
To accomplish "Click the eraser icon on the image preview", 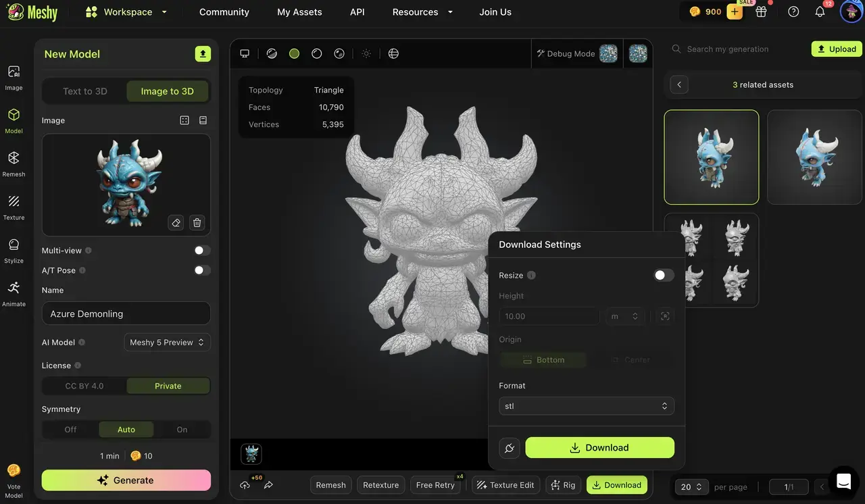I will pyautogui.click(x=176, y=222).
